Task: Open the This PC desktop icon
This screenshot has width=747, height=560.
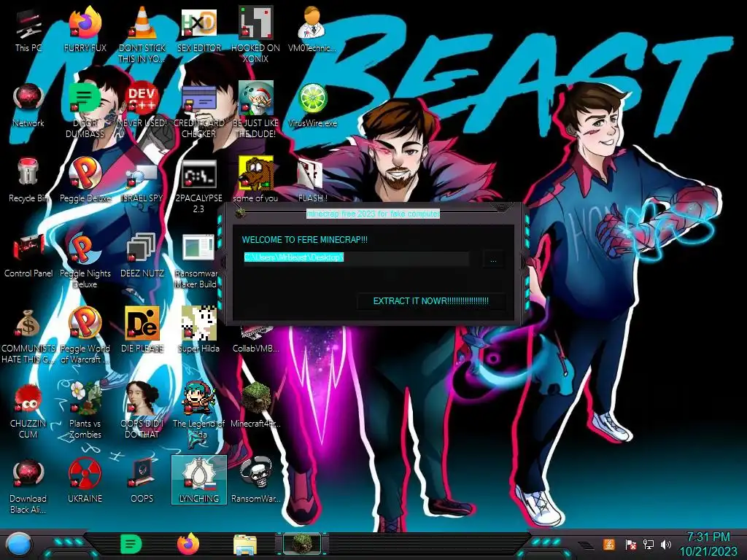Action: pos(28,31)
